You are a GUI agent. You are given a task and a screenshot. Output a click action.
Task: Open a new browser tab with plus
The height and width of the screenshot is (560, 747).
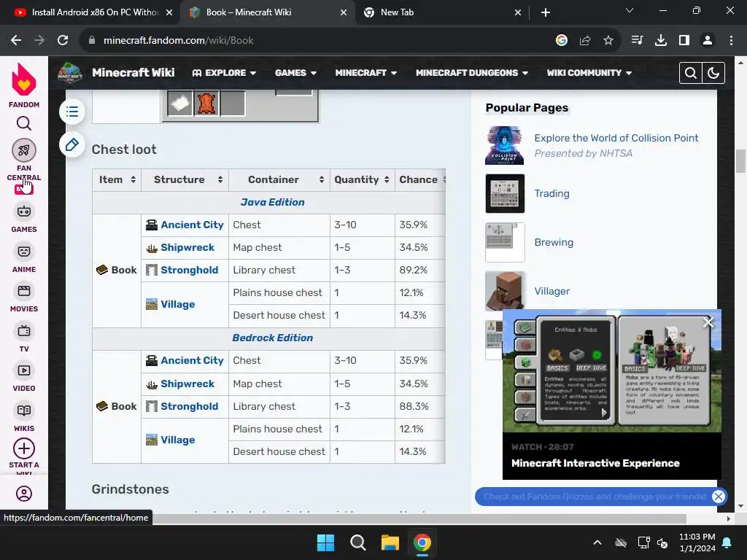point(546,12)
